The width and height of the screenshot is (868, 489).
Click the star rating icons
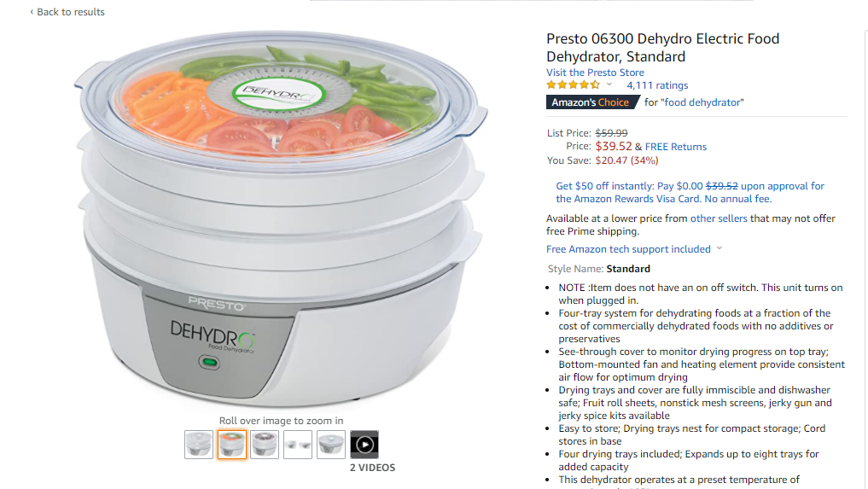(x=573, y=84)
